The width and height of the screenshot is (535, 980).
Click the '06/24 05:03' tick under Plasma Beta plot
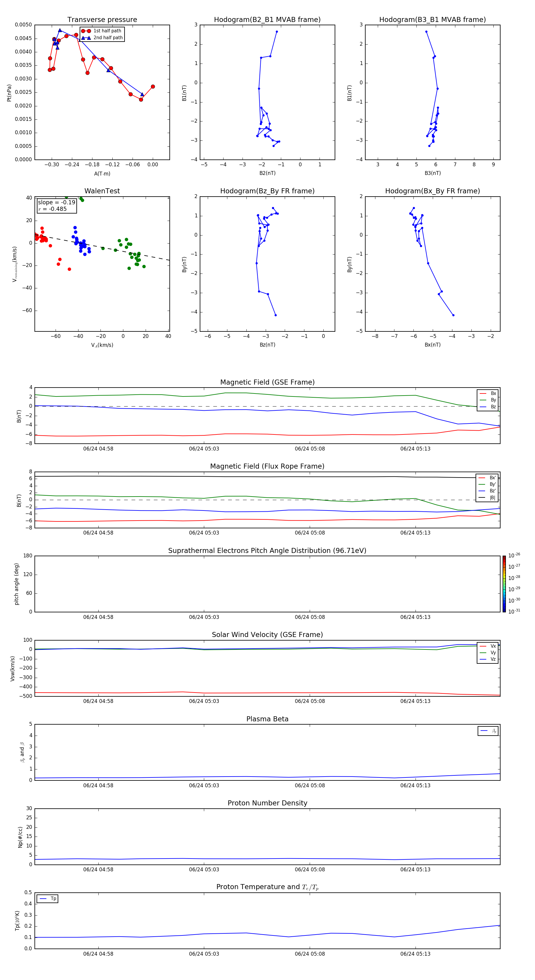tap(204, 785)
